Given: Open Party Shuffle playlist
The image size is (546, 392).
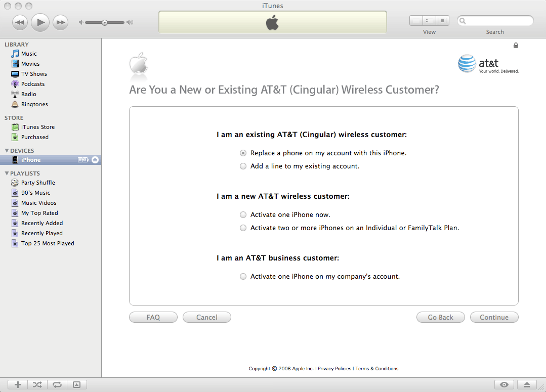Looking at the screenshot, I should [51, 183].
